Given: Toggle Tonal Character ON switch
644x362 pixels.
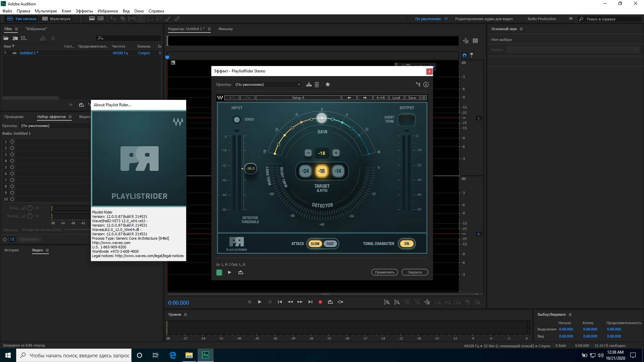Looking at the screenshot, I should (x=407, y=244).
